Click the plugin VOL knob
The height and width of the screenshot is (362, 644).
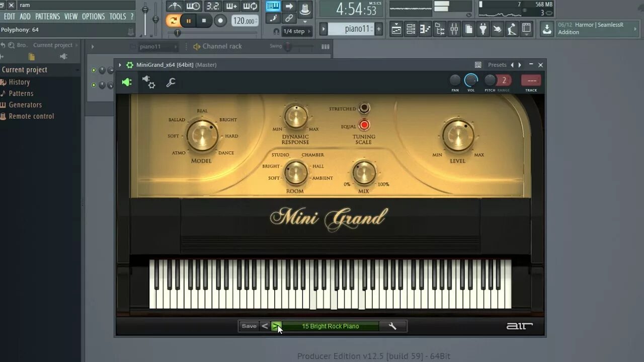click(x=471, y=80)
